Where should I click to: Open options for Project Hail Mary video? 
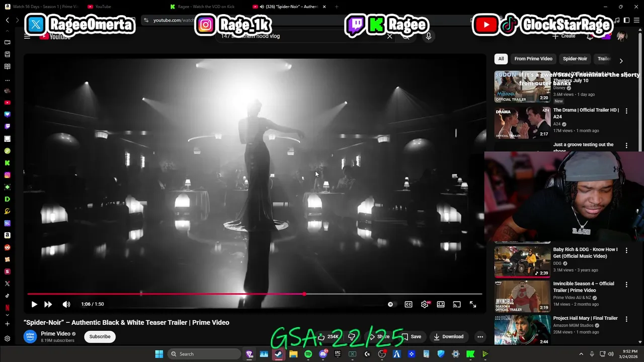click(x=626, y=319)
